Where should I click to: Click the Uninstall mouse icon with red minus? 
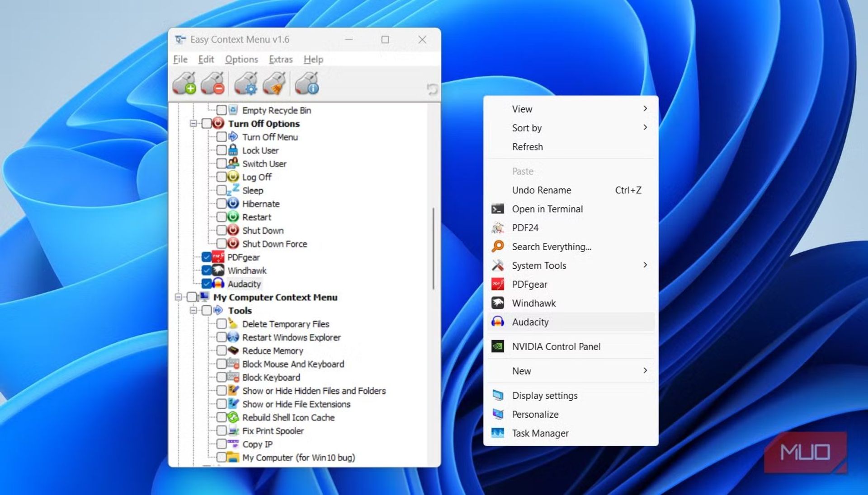point(212,84)
